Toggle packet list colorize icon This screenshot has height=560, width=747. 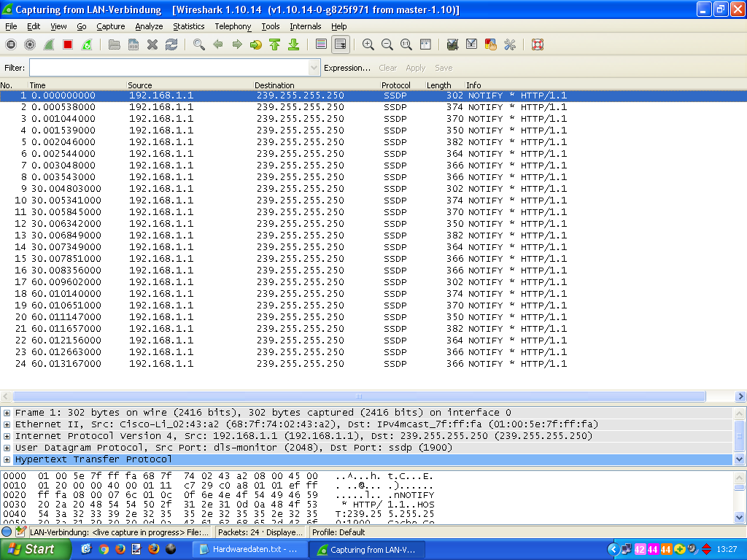322,44
